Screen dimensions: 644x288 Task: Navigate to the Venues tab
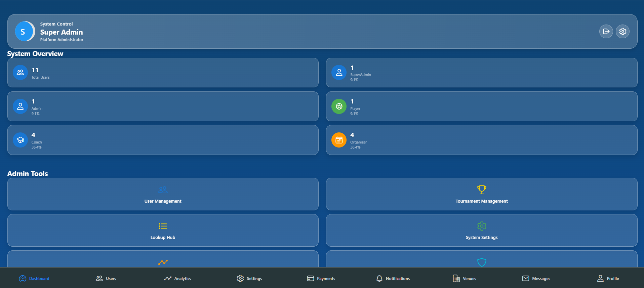coord(465,279)
